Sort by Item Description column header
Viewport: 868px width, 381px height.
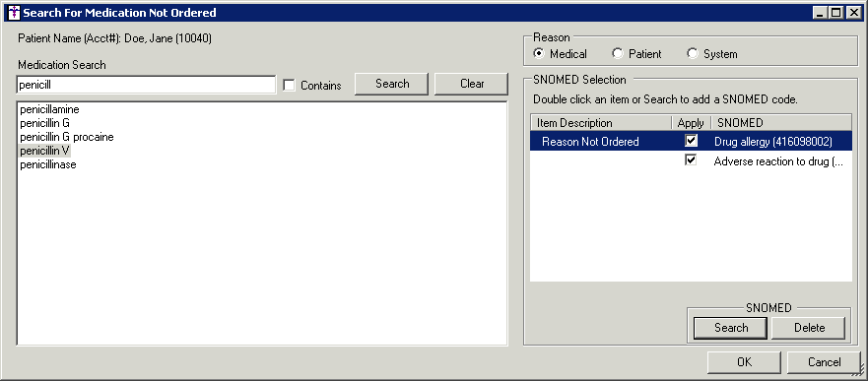point(601,123)
